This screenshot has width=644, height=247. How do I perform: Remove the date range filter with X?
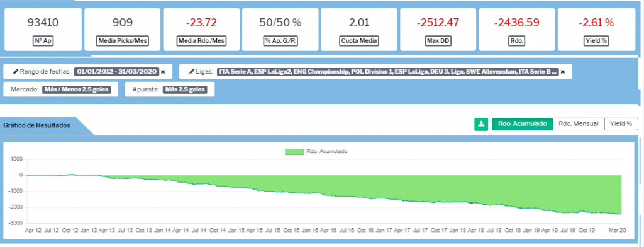pos(163,72)
